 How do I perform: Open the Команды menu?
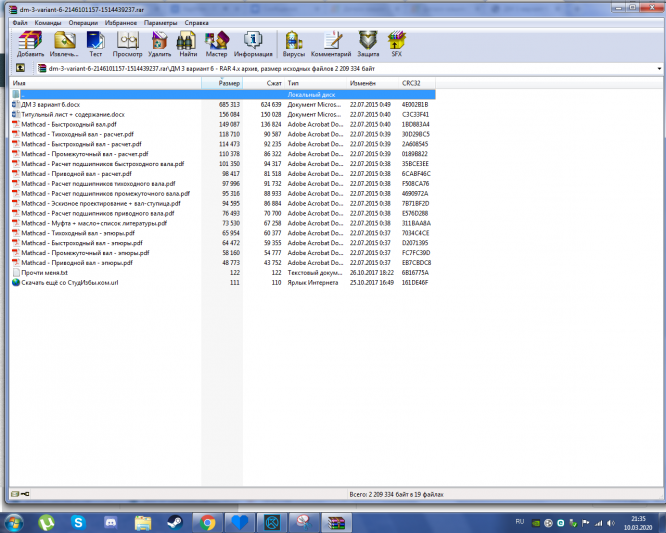coord(48,23)
